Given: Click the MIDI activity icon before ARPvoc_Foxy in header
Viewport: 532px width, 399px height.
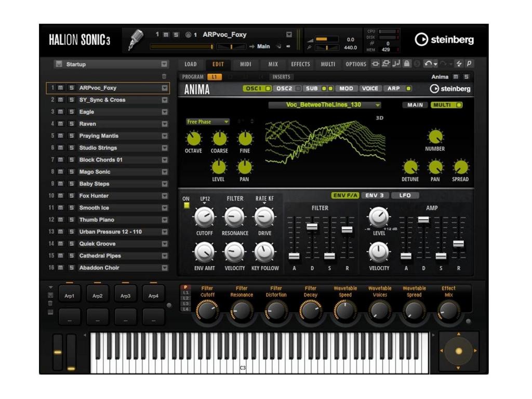Looking at the screenshot, I should [188, 35].
